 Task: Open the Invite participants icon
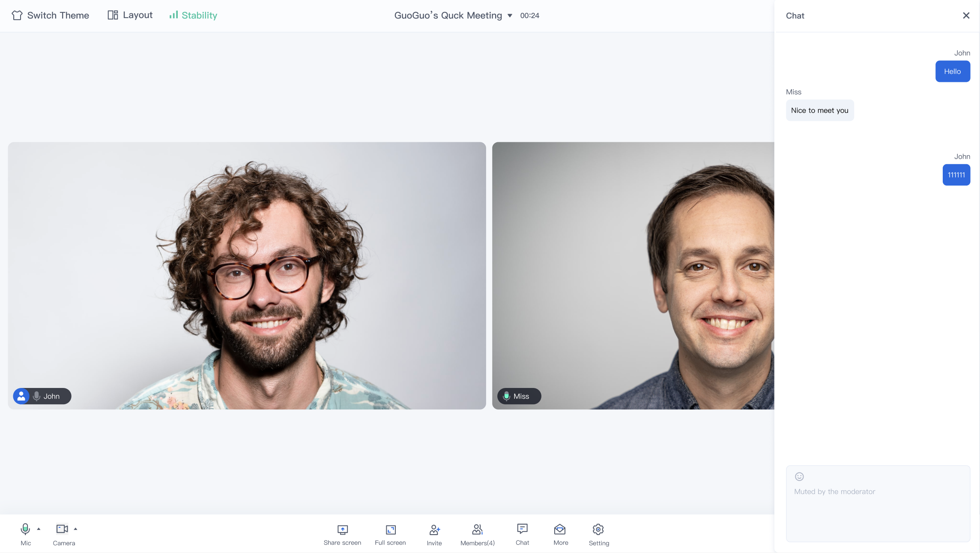pyautogui.click(x=434, y=530)
